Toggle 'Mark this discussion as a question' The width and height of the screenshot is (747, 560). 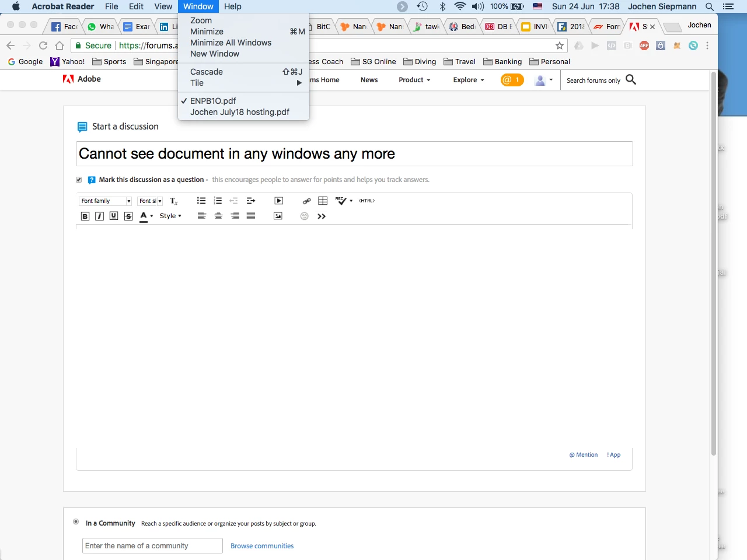point(79,180)
